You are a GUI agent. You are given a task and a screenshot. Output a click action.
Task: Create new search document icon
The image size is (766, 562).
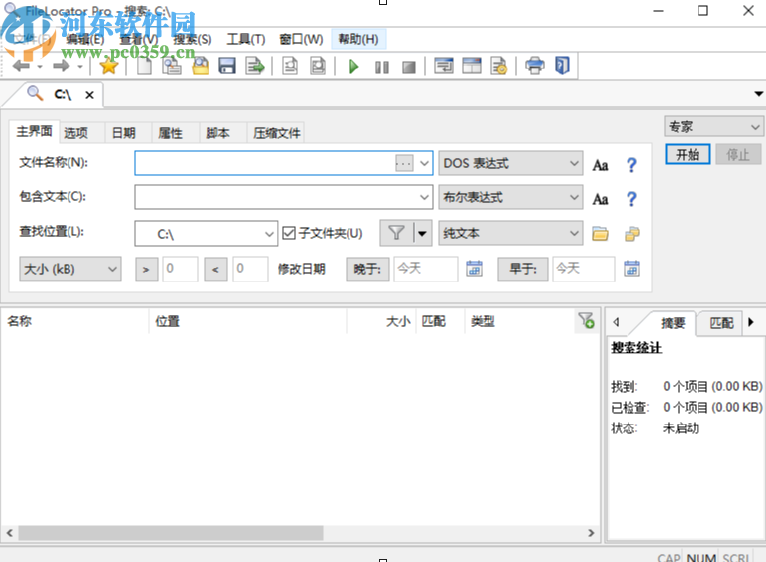144,65
